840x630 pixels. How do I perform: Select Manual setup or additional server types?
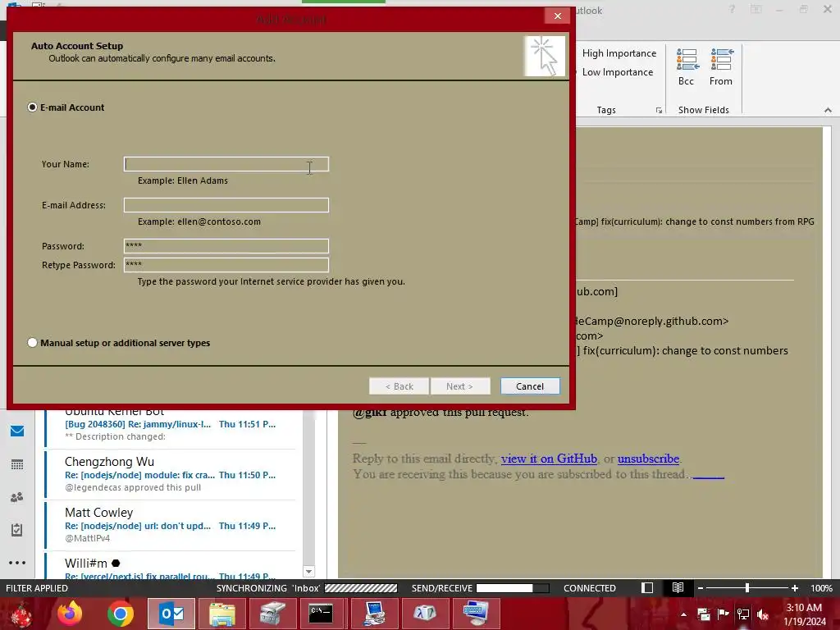(x=32, y=343)
